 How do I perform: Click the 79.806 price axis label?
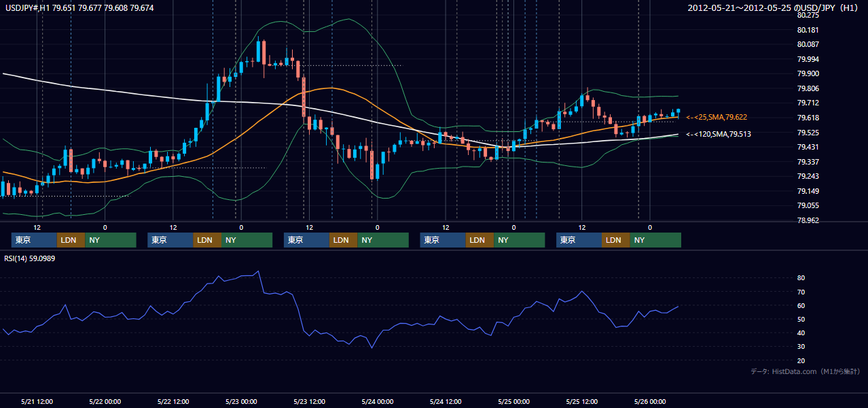point(808,88)
